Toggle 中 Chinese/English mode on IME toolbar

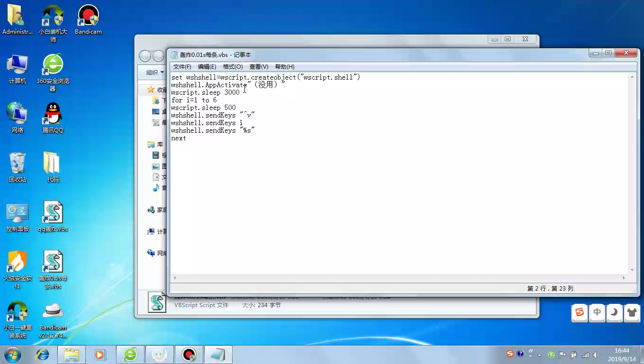[x=597, y=312]
